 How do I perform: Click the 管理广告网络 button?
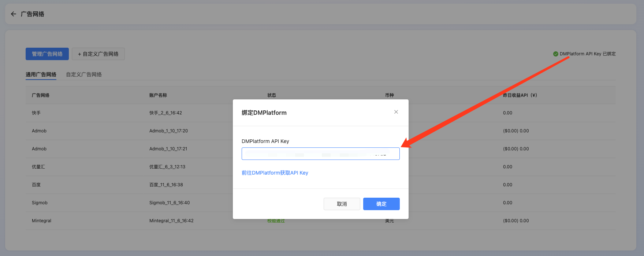pyautogui.click(x=47, y=54)
